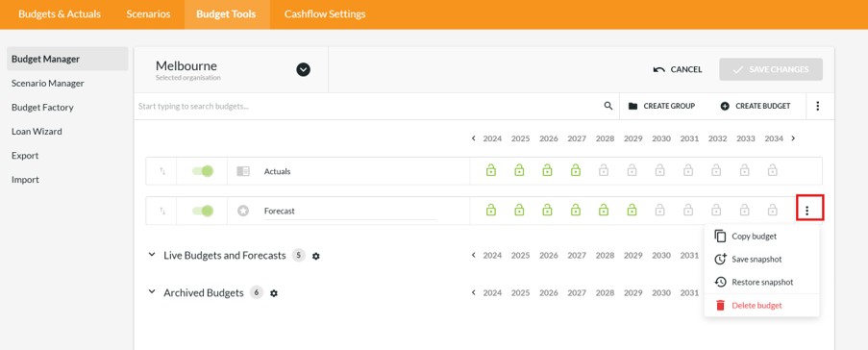Switch to Budgets & Actuals tab
868x350 pixels.
click(x=60, y=14)
